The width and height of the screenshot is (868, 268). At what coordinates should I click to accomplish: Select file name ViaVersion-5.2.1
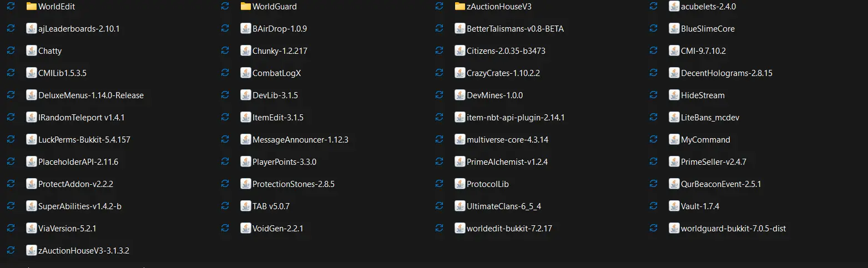point(68,229)
